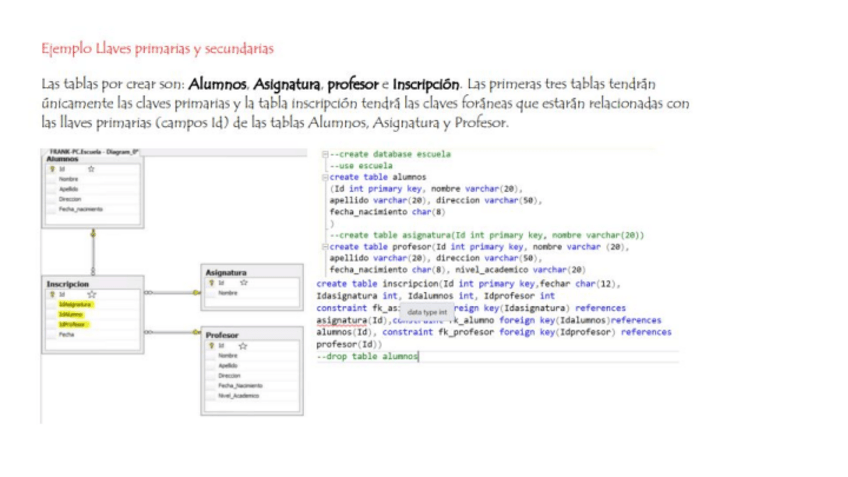This screenshot has width=848, height=477.
Task: Click the primary key icon in Alumnos Id row
Action: tap(52, 169)
